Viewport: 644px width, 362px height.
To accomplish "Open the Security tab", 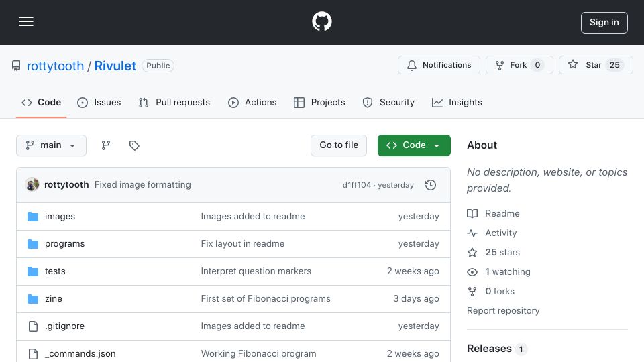I will [388, 102].
